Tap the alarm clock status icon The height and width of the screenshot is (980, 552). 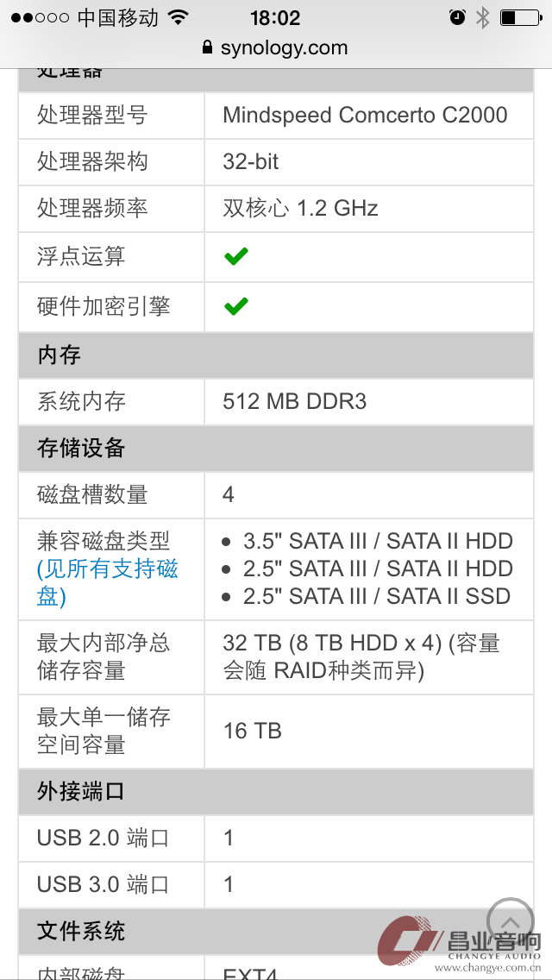(457, 17)
